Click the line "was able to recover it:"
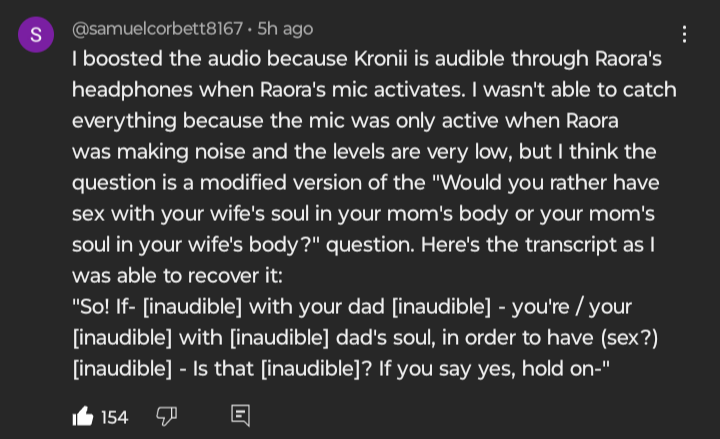Viewport: 720px width, 439px height. pos(177,276)
